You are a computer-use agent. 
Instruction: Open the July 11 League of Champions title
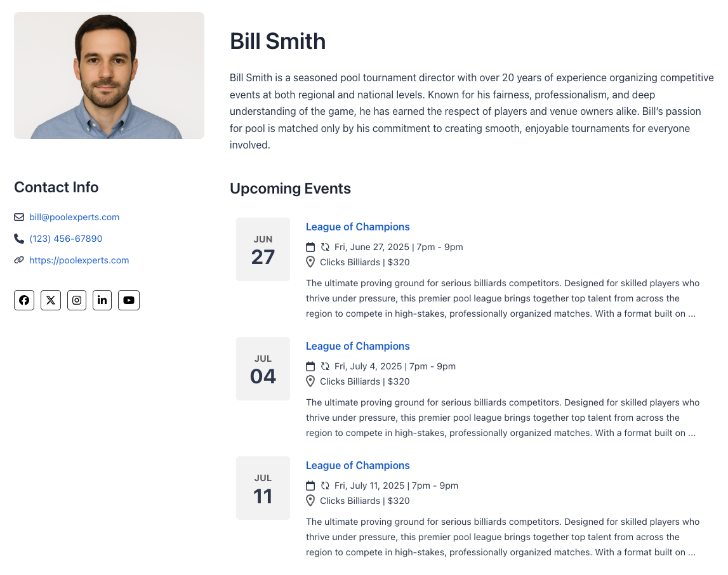coord(357,465)
